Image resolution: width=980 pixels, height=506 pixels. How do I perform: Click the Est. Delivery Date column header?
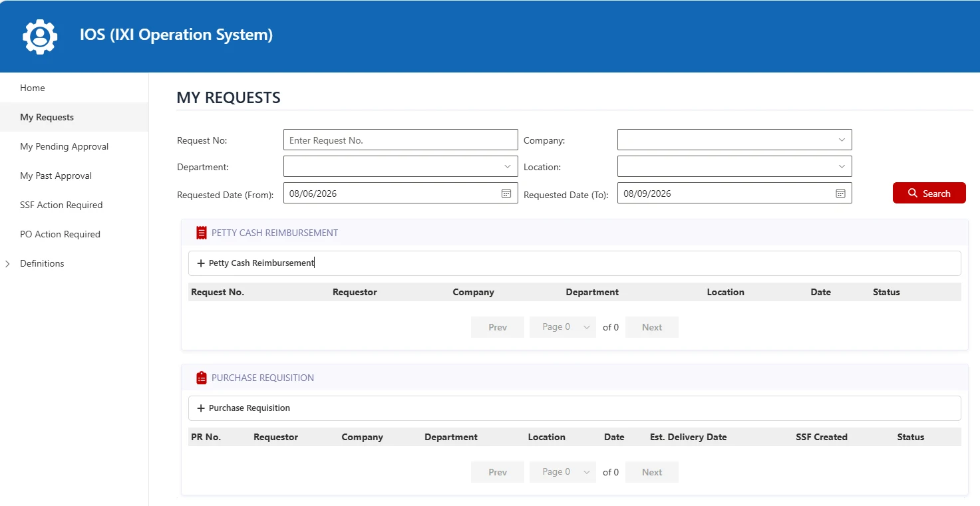(x=688, y=437)
